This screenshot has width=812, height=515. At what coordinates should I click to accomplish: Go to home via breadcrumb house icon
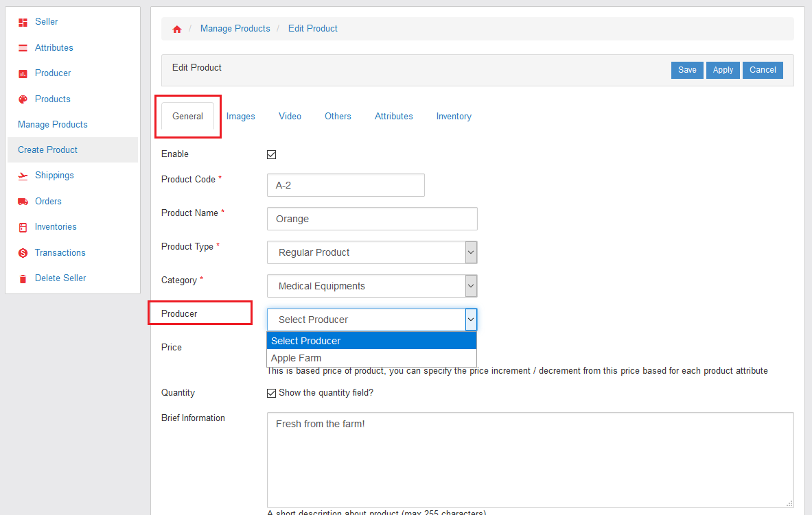pyautogui.click(x=177, y=29)
